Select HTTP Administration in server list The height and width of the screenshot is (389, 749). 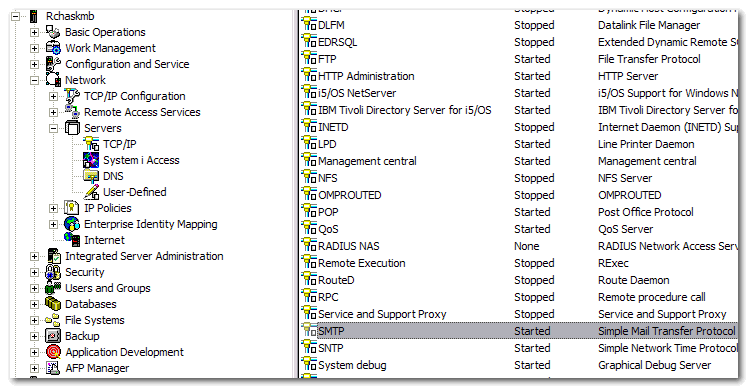(x=366, y=76)
